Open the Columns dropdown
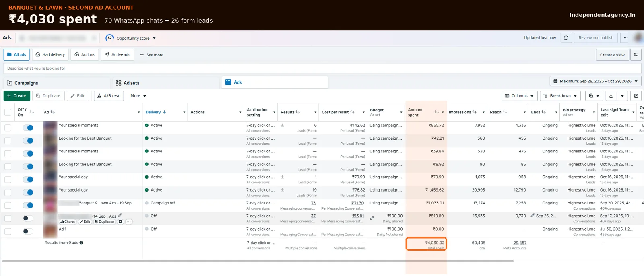This screenshot has height=276, width=644. [520, 96]
